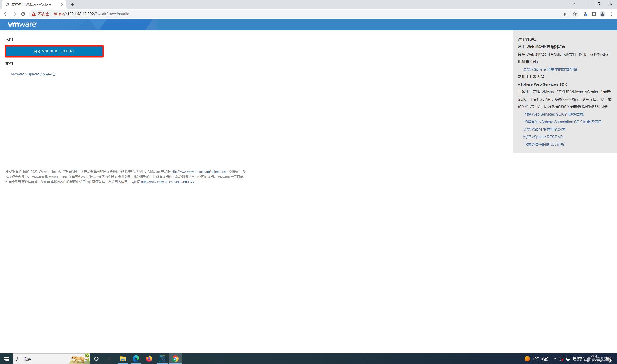Open the vmware.com patents-cn link
The image size is (617, 364).
click(x=198, y=172)
